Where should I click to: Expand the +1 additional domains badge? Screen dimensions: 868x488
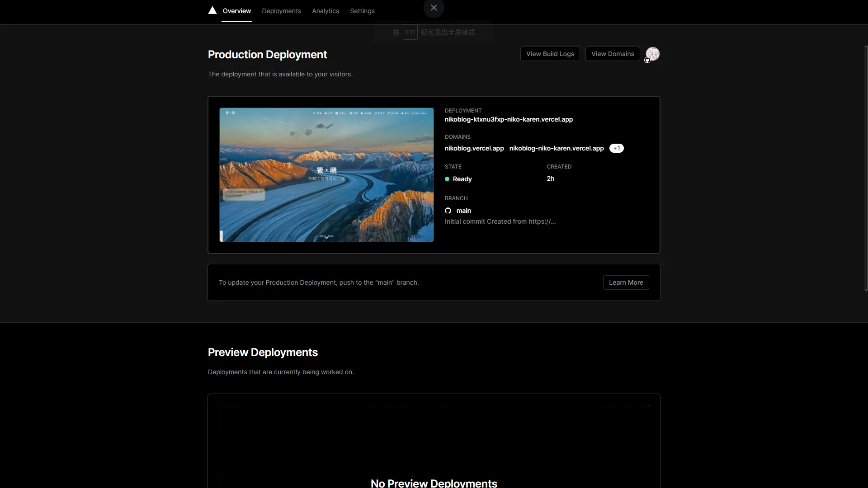pos(616,148)
